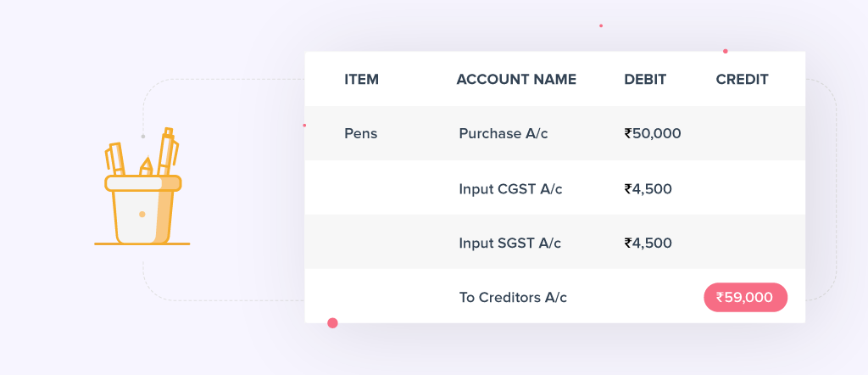Select the Input SGST A/c entry
Screen dimensions: 868x375
[510, 243]
